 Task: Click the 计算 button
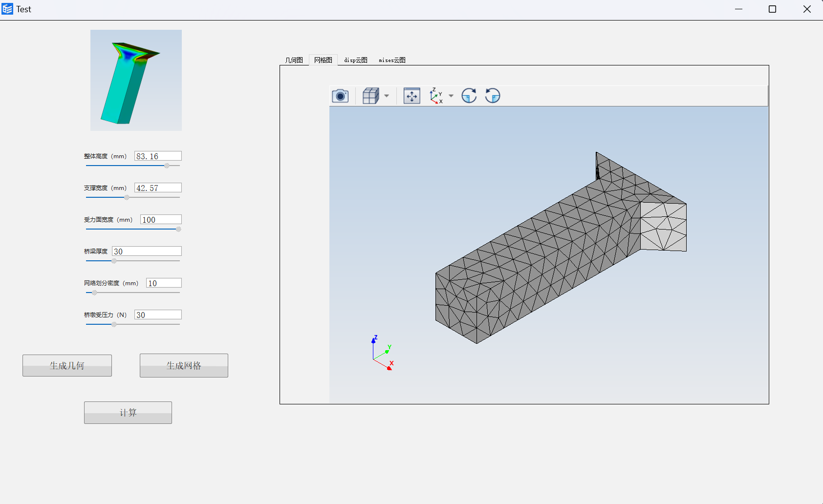[128, 413]
